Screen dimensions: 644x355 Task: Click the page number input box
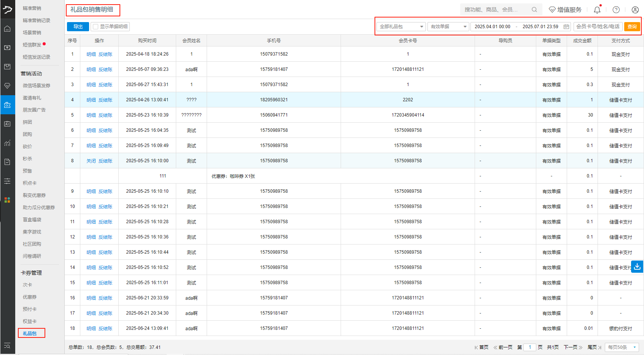point(530,347)
